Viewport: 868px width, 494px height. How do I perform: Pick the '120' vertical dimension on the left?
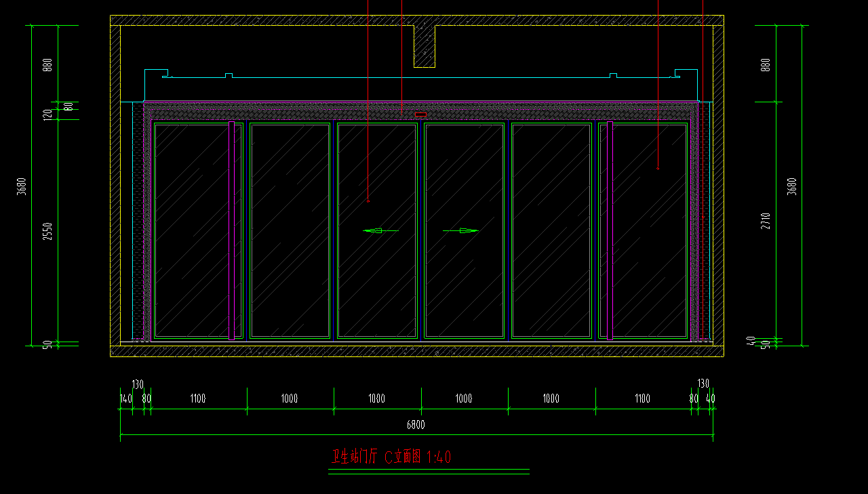pyautogui.click(x=47, y=114)
